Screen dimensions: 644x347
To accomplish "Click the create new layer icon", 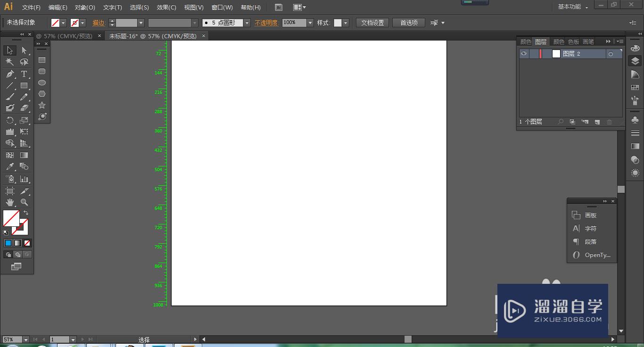I will [597, 122].
